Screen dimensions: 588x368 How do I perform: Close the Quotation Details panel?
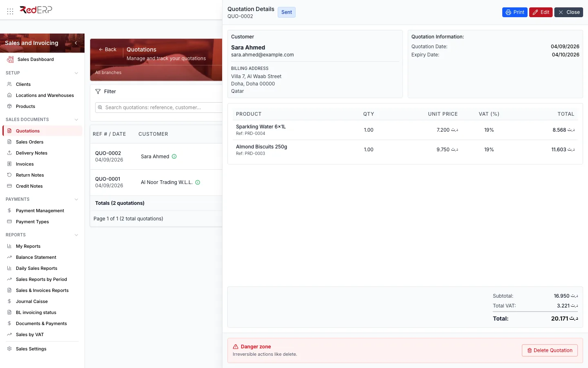coord(569,12)
